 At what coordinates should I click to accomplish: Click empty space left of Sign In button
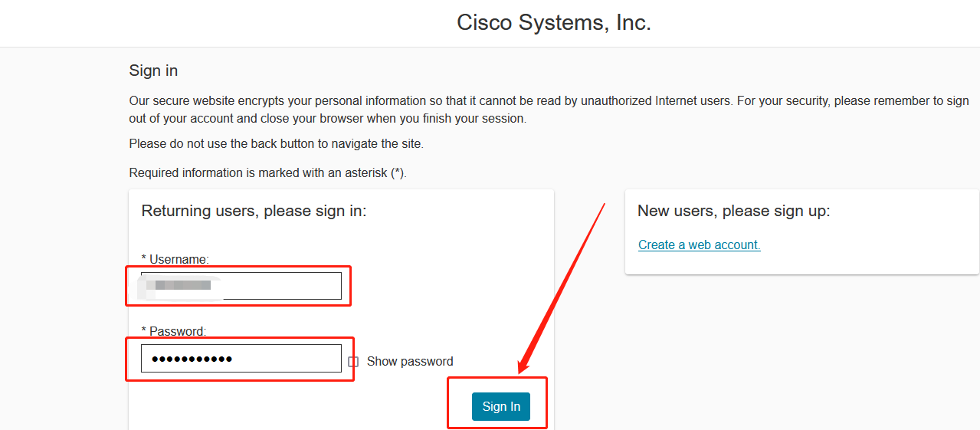306,406
